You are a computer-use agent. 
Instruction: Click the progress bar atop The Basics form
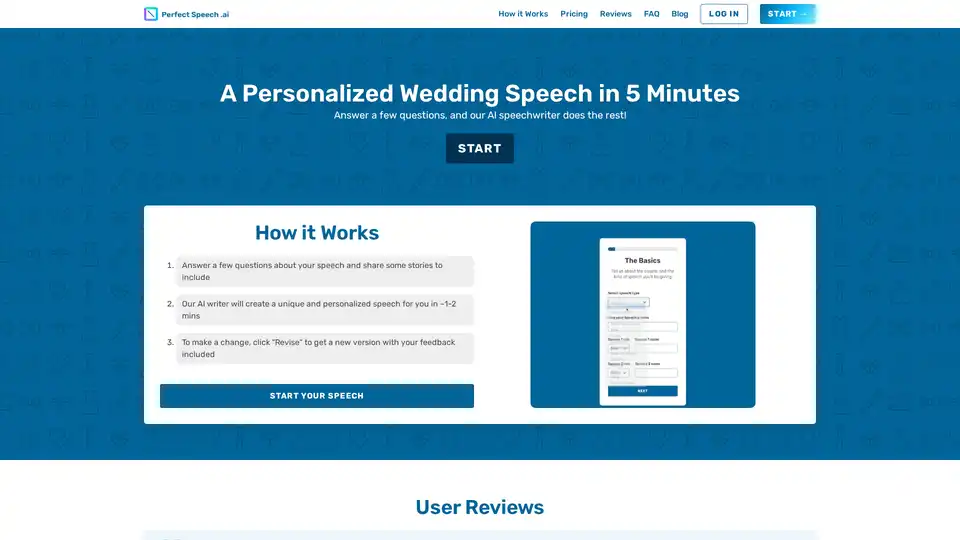(x=642, y=248)
